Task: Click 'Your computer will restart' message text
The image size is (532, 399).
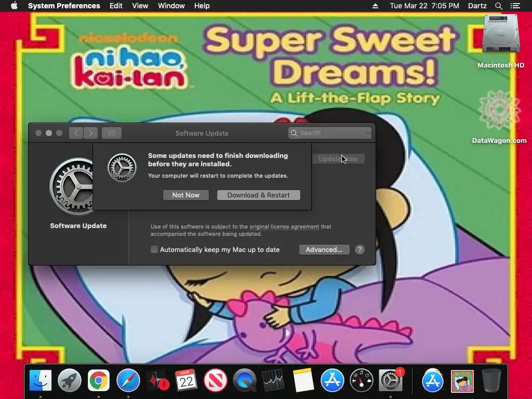Action: pyautogui.click(x=218, y=176)
